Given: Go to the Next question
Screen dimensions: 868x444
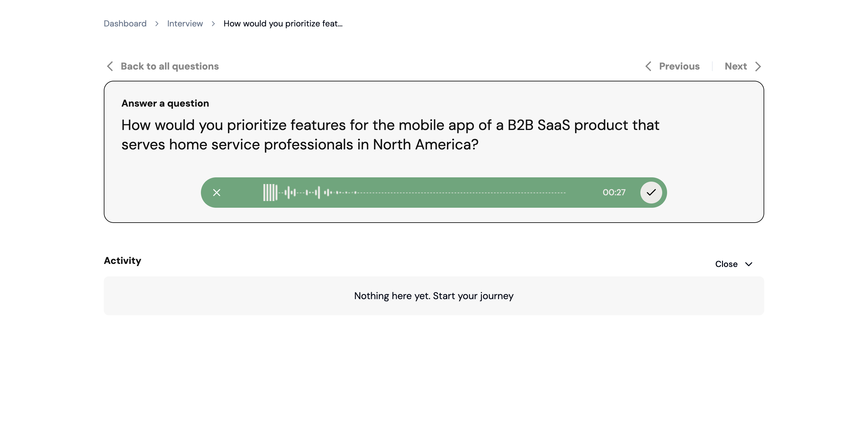Looking at the screenshot, I should pos(736,66).
